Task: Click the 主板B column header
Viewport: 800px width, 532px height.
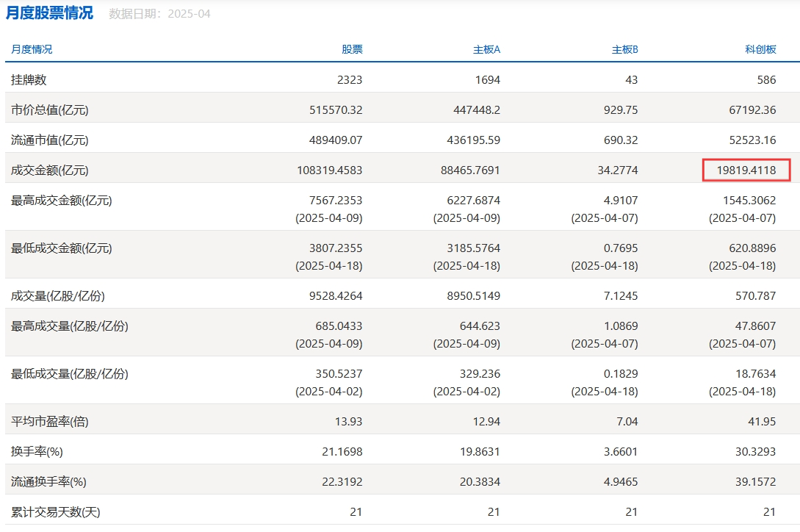Action: coord(624,49)
